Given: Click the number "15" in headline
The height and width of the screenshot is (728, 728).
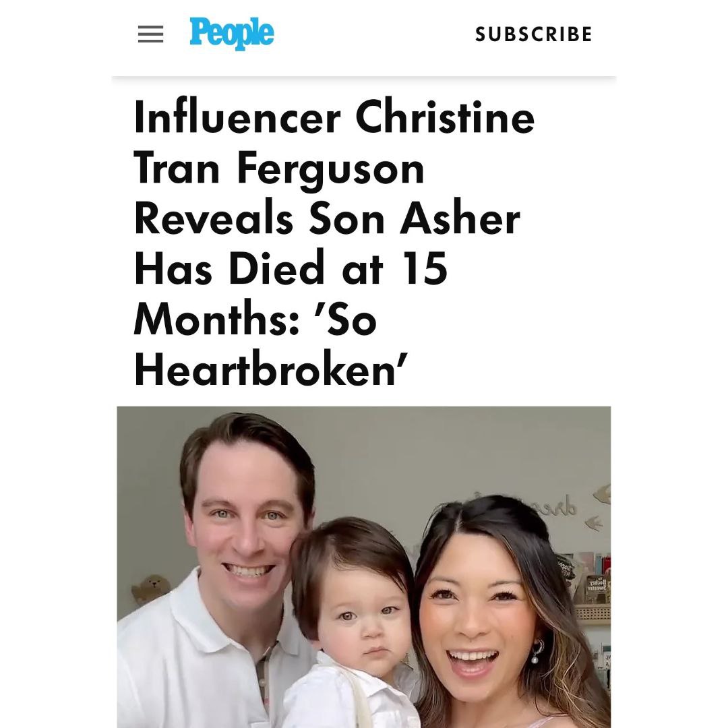Looking at the screenshot, I should pos(422,270).
